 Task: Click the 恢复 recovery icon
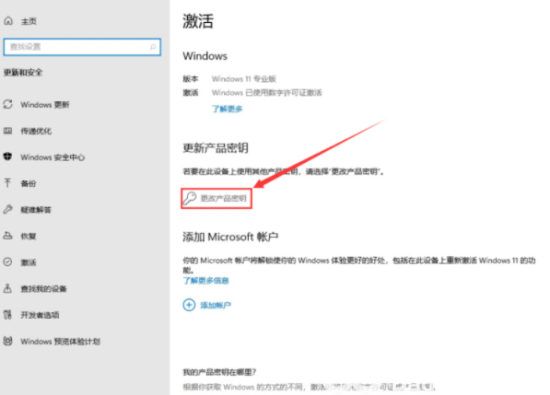(x=8, y=235)
